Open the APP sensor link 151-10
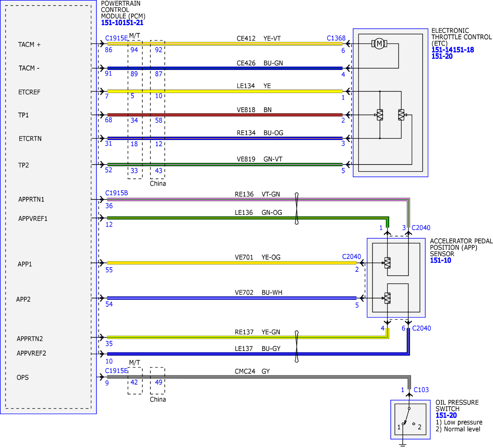Viewport: 493px width, 448px height. [440, 260]
